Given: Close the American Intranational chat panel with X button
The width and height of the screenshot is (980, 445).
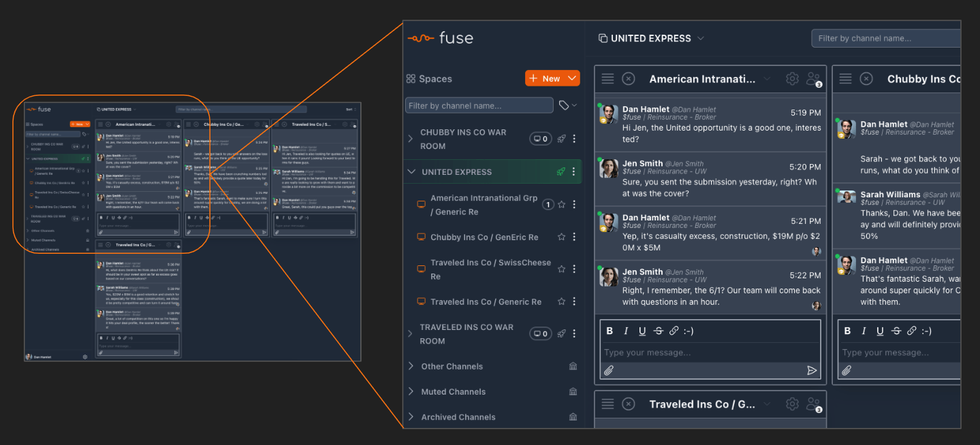Looking at the screenshot, I should click(629, 79).
